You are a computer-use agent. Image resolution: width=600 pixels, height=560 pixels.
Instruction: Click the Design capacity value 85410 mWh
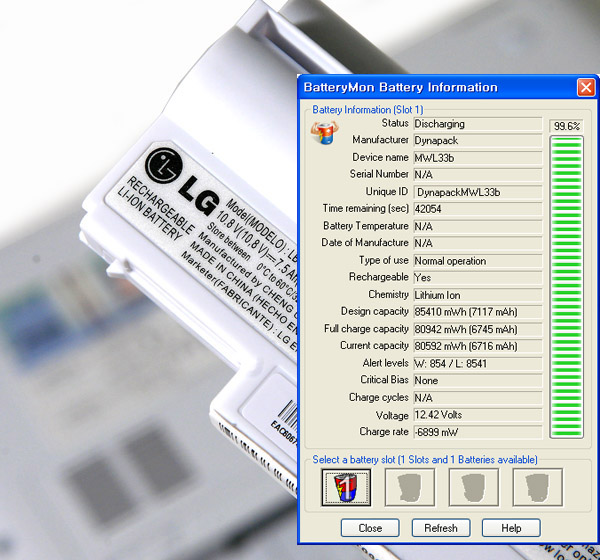click(478, 312)
